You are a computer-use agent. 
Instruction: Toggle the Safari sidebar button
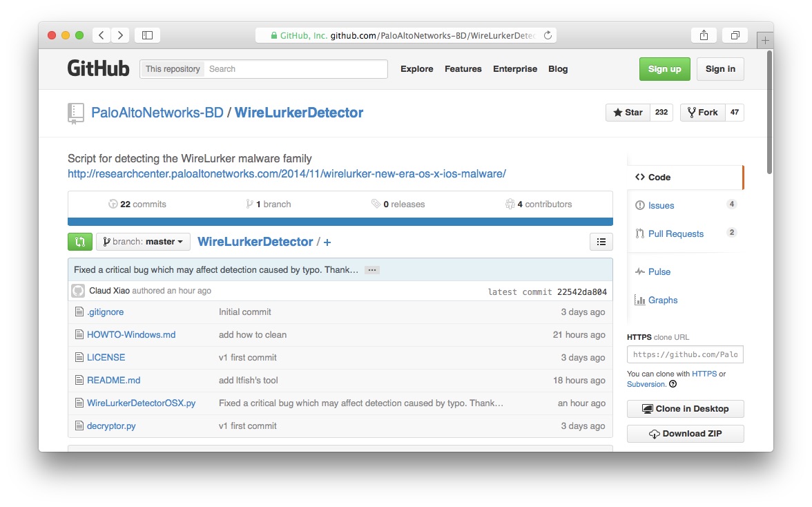(x=148, y=35)
